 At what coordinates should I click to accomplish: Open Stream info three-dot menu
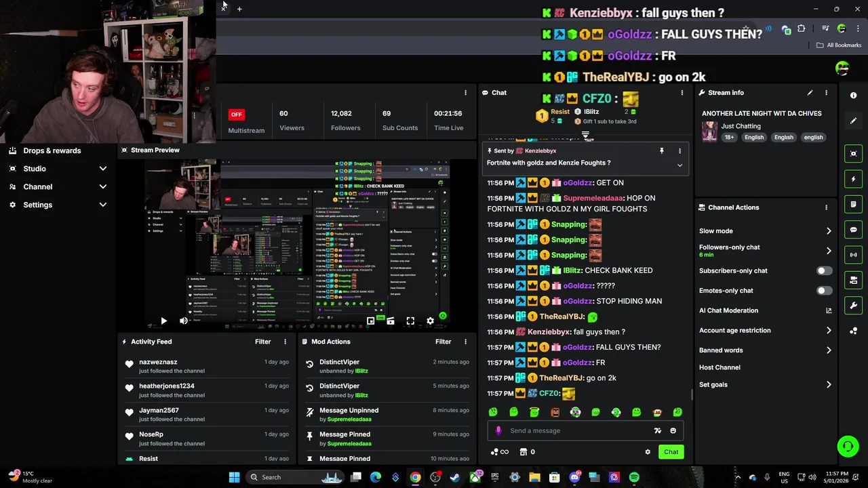coord(826,93)
